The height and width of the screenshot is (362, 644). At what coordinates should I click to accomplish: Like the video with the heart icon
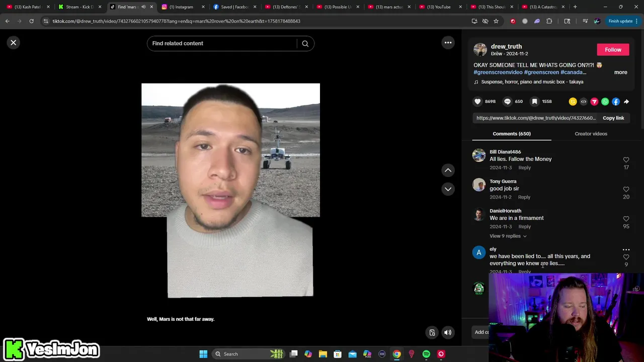[477, 102]
